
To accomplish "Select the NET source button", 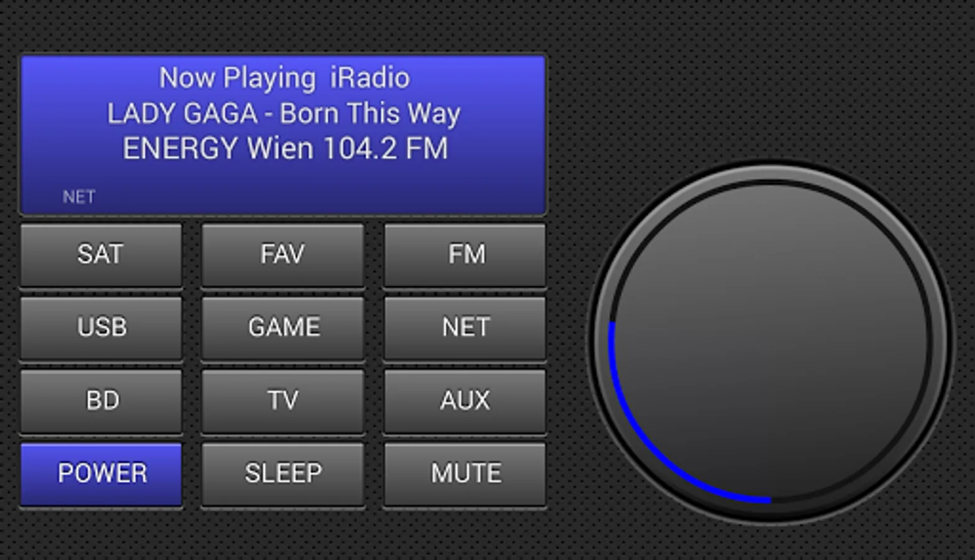I will (465, 328).
